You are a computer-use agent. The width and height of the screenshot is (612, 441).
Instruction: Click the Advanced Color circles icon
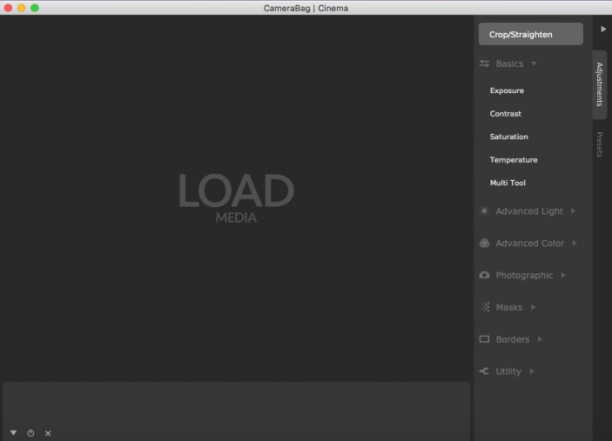coord(484,243)
